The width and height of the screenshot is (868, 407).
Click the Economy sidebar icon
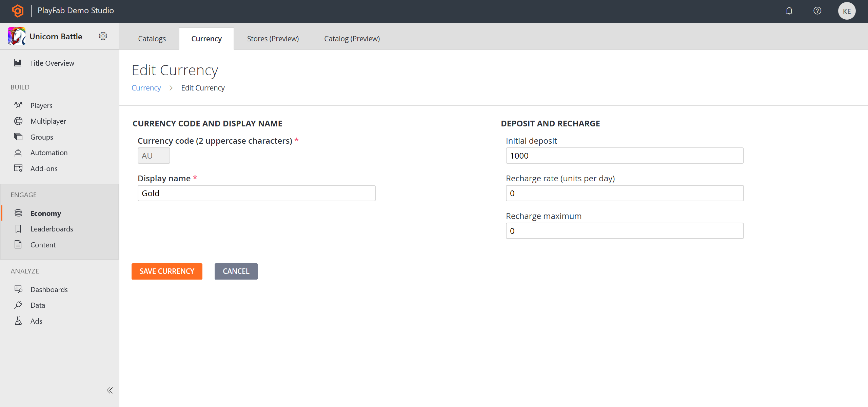pyautogui.click(x=18, y=213)
